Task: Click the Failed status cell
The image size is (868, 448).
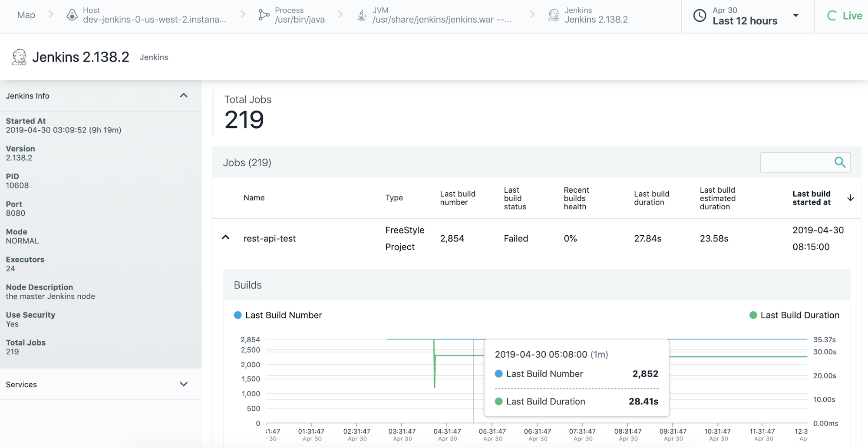Action: 516,238
